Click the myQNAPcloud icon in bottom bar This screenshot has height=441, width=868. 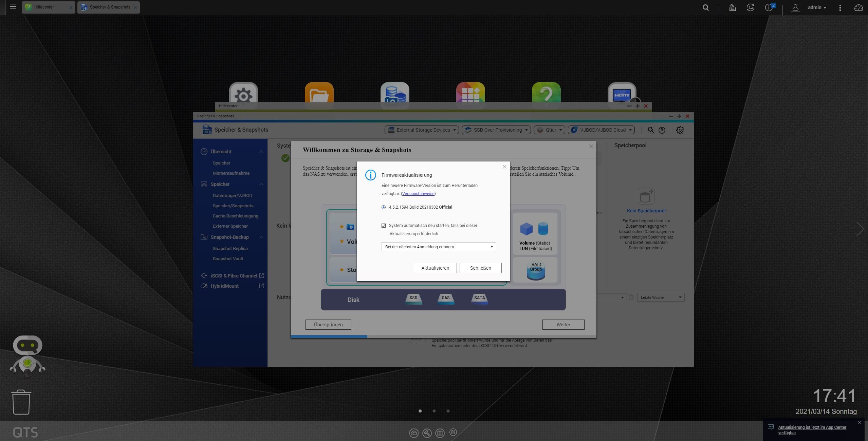pos(413,433)
